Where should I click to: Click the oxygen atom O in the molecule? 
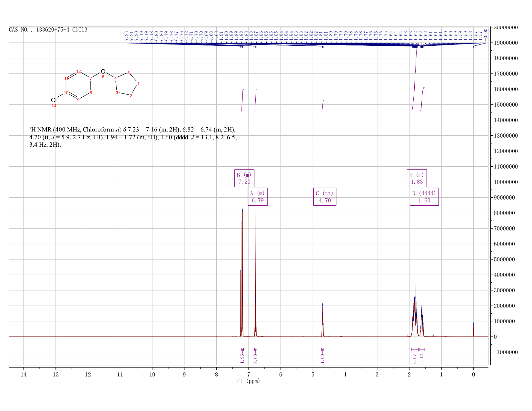click(103, 72)
